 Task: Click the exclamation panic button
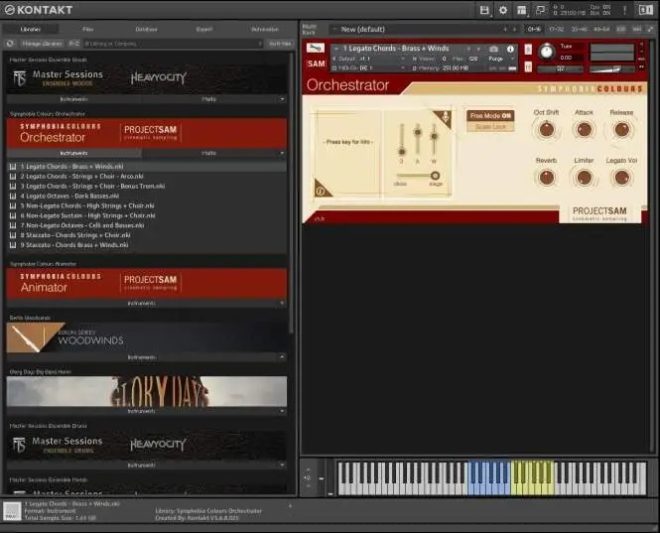point(625,10)
